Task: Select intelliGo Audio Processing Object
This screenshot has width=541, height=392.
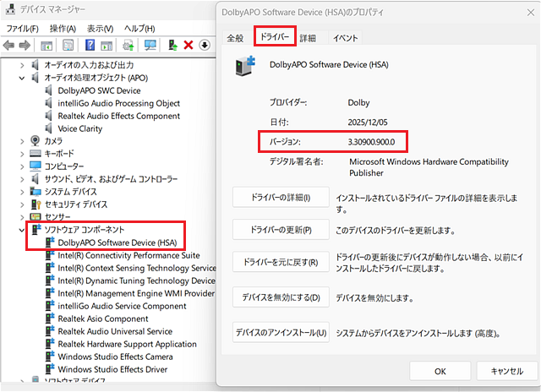Action: (118, 103)
